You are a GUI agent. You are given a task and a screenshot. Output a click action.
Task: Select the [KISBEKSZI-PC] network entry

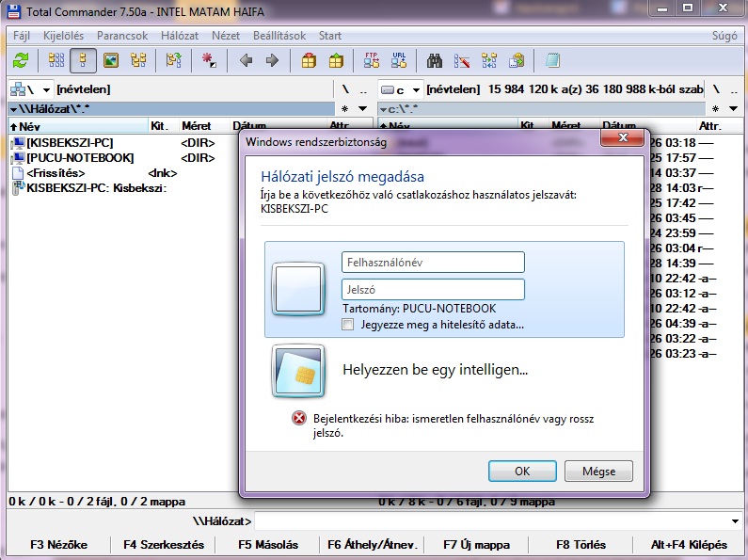click(70, 143)
